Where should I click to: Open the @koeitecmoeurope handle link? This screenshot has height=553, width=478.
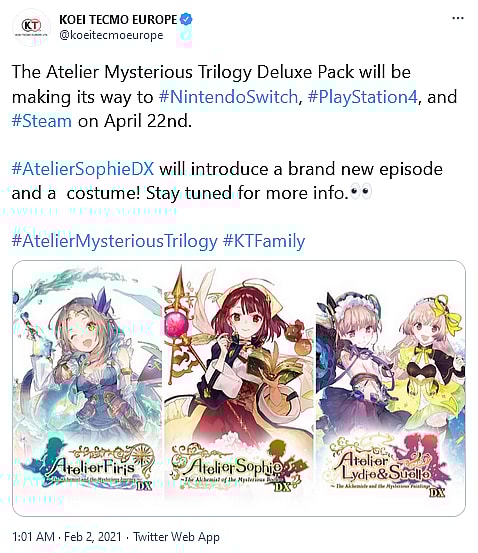pos(111,35)
